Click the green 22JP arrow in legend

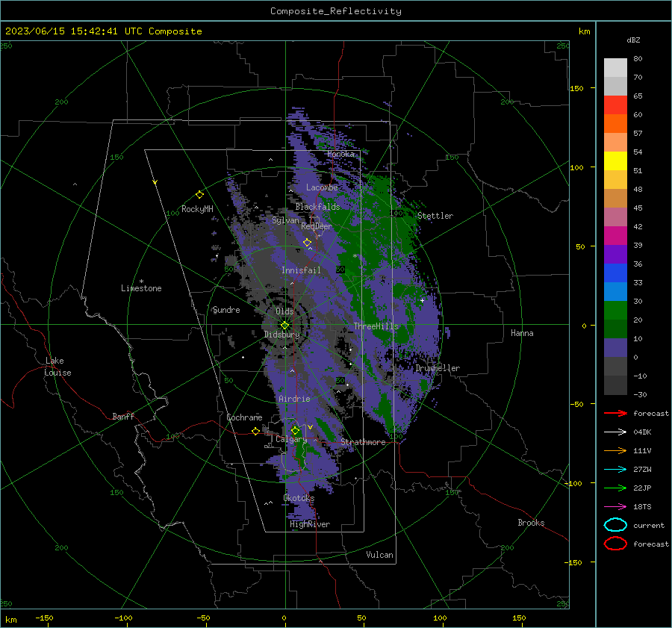(615, 488)
